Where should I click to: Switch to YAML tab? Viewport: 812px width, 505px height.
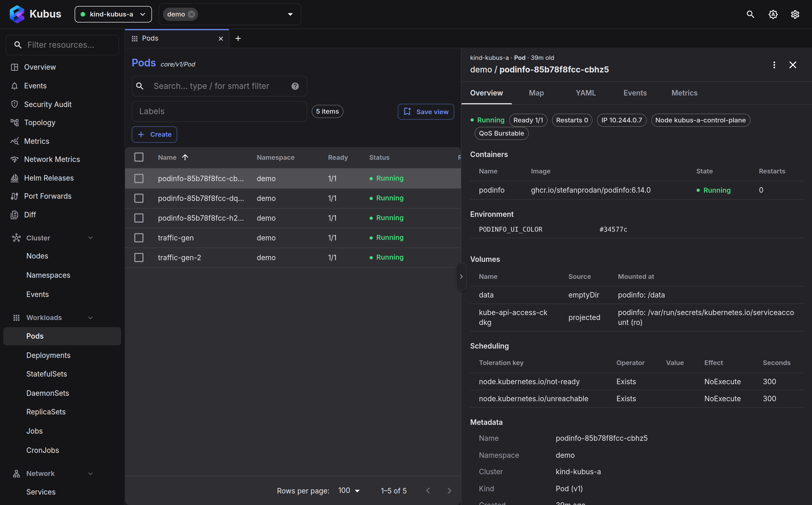(586, 93)
